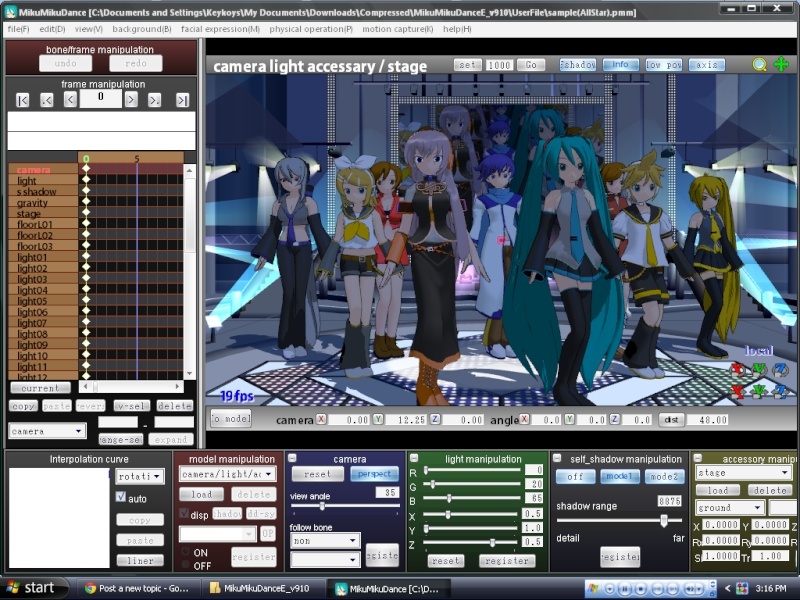Step forward one frame arrow

click(131, 99)
